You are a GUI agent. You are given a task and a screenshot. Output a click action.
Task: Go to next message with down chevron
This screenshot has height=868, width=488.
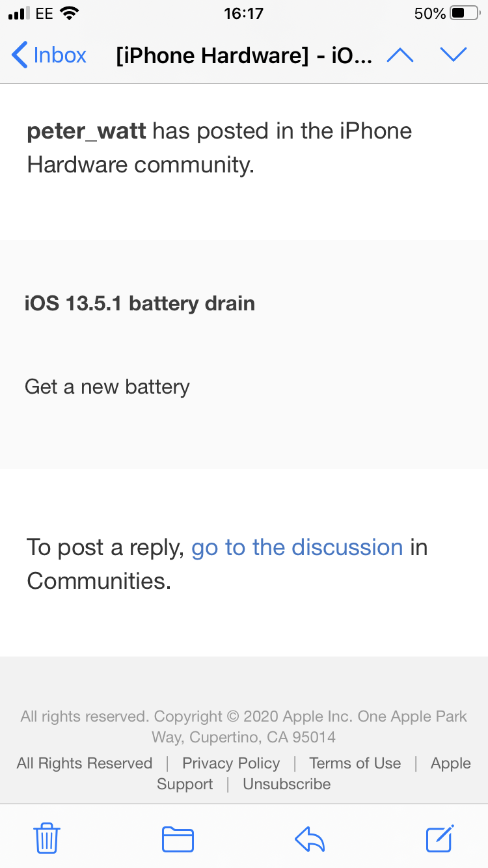454,55
